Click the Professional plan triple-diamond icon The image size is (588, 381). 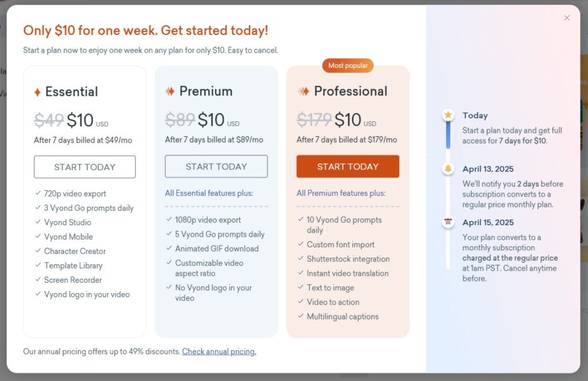303,91
